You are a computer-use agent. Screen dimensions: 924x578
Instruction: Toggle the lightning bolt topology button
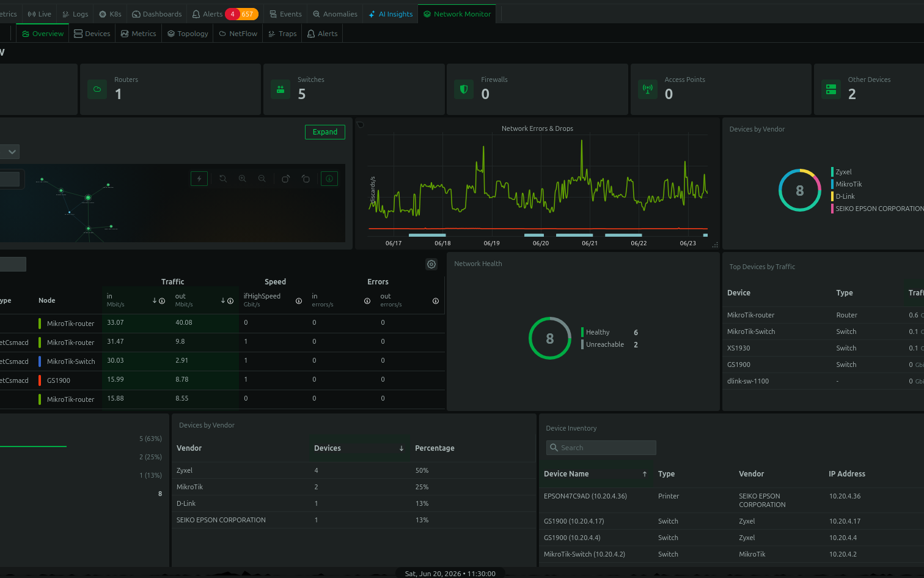(199, 179)
